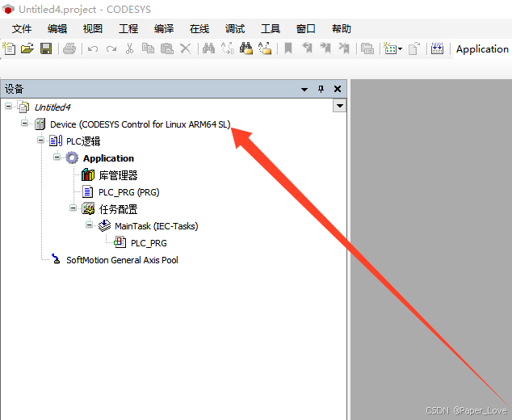The height and width of the screenshot is (420, 512).
Task: Click the Delete X toolbar icon
Action: pyautogui.click(x=186, y=48)
